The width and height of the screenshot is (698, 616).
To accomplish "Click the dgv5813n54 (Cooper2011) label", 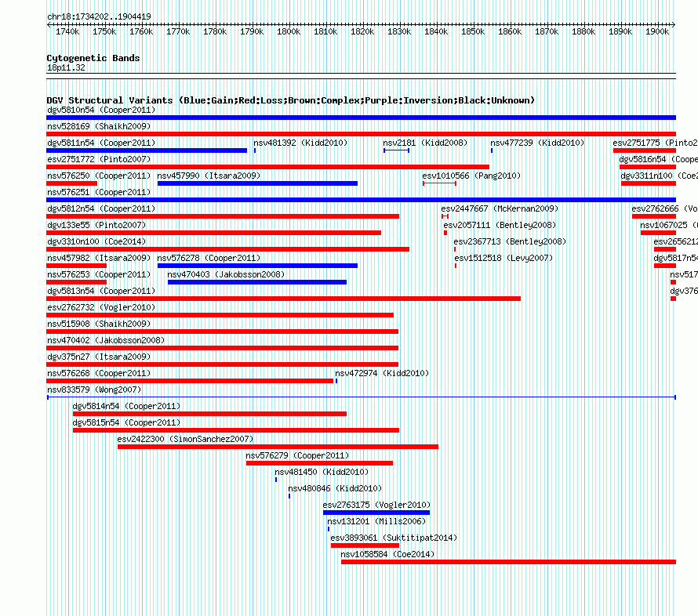I will (101, 291).
